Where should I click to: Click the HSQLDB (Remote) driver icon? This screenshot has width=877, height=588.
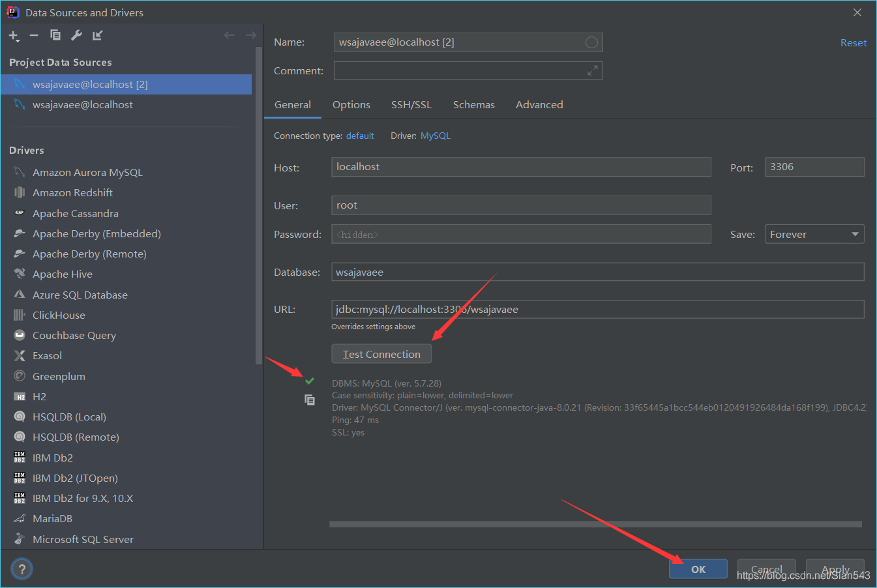click(x=20, y=437)
